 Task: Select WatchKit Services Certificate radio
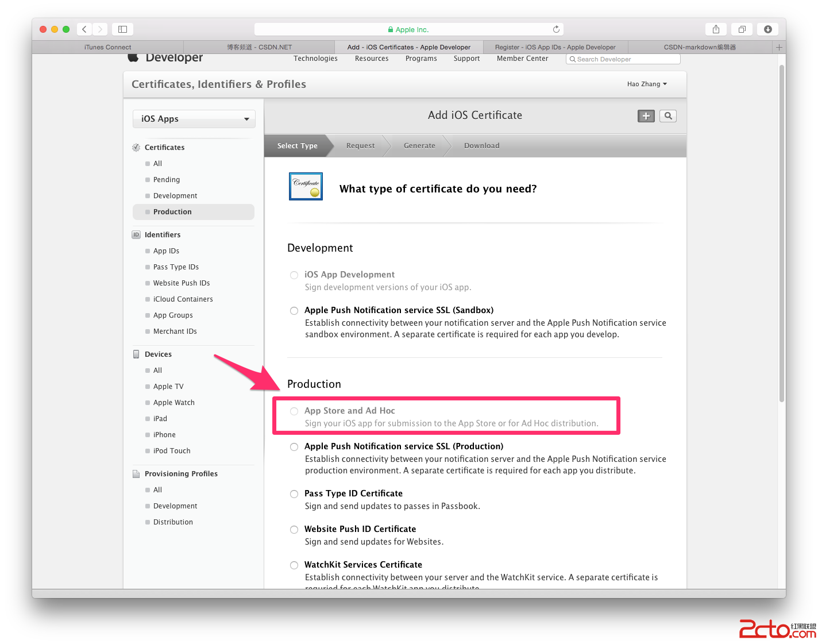[x=294, y=565]
